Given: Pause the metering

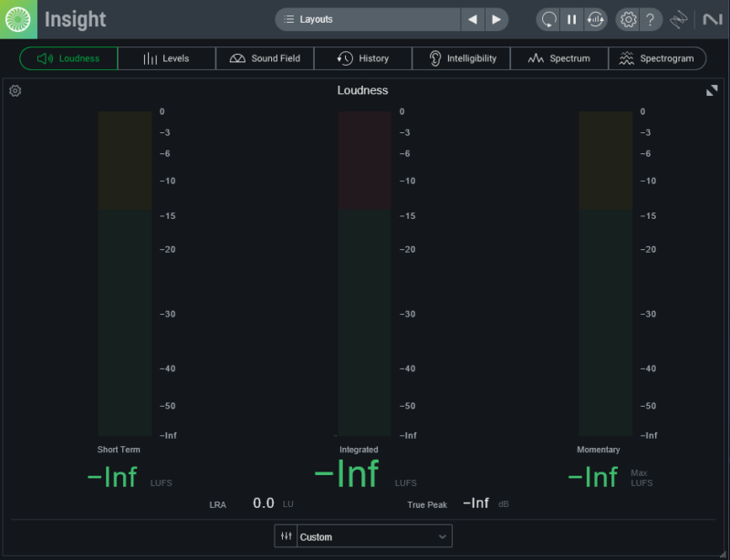Looking at the screenshot, I should click(572, 19).
